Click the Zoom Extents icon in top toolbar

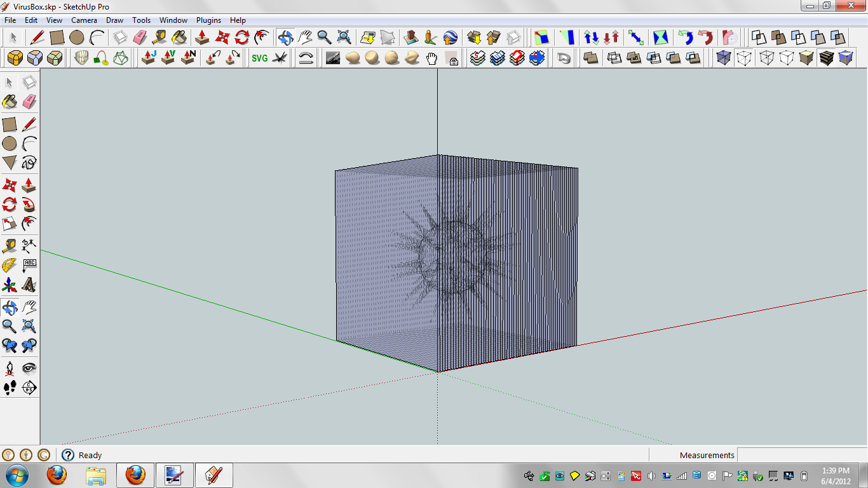coord(344,37)
